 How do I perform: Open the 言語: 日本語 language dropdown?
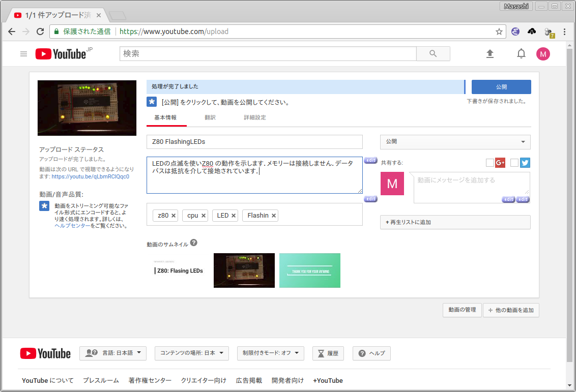click(x=113, y=353)
